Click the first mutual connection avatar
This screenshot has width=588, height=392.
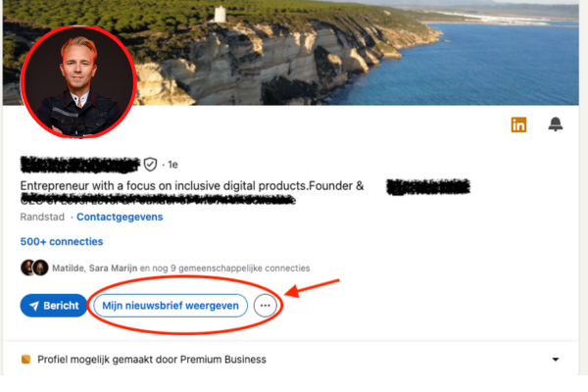pyautogui.click(x=27, y=268)
